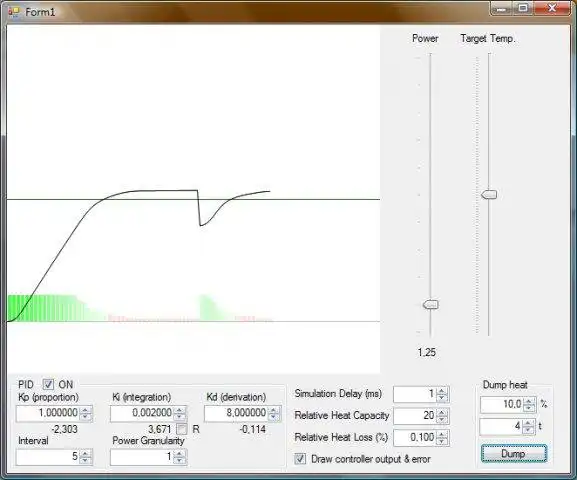Toggle the PID ON checkbox
577x480 pixels.
click(48, 384)
